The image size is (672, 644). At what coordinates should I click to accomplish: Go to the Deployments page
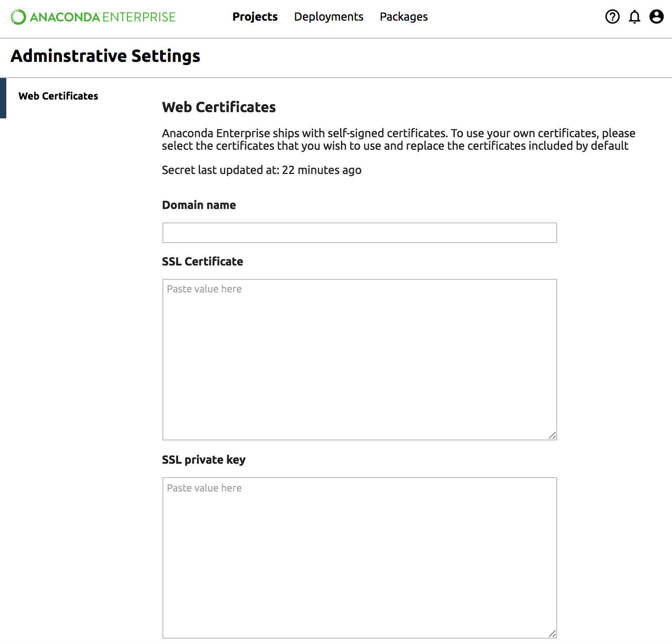click(328, 17)
